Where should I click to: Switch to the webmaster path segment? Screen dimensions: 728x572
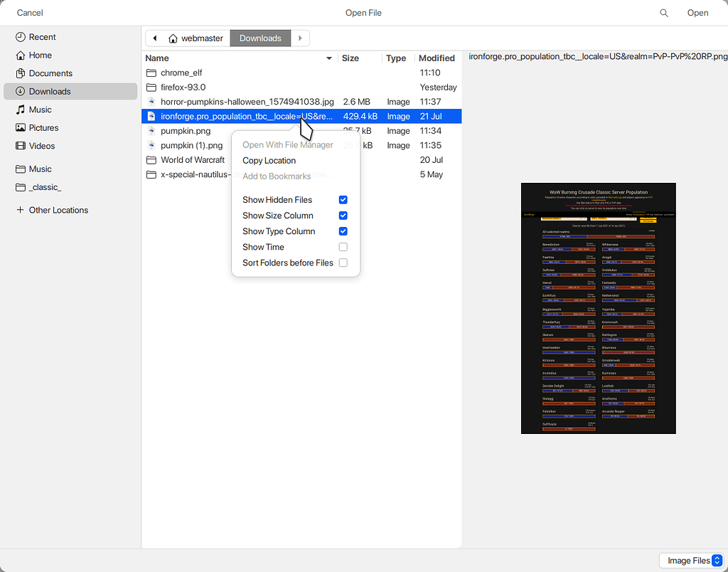pyautogui.click(x=196, y=38)
